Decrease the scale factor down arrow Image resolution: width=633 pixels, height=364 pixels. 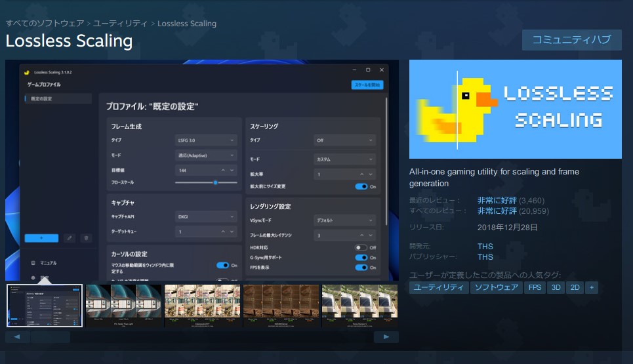click(x=371, y=174)
